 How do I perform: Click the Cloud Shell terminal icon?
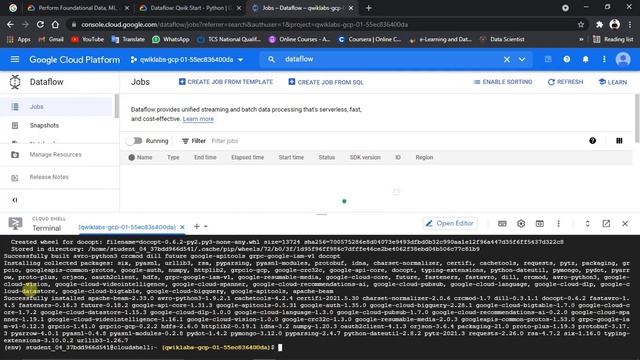16,224
